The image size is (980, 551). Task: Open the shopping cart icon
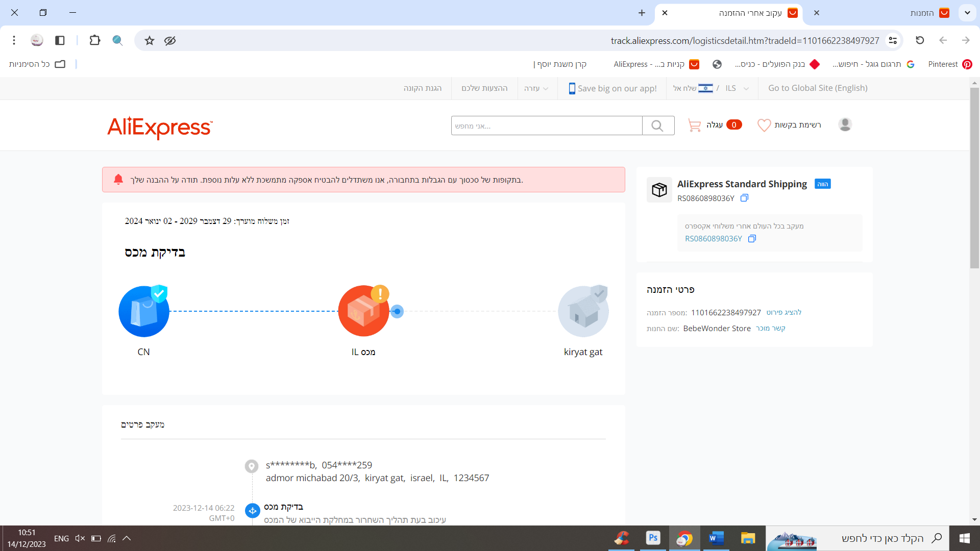(x=694, y=125)
